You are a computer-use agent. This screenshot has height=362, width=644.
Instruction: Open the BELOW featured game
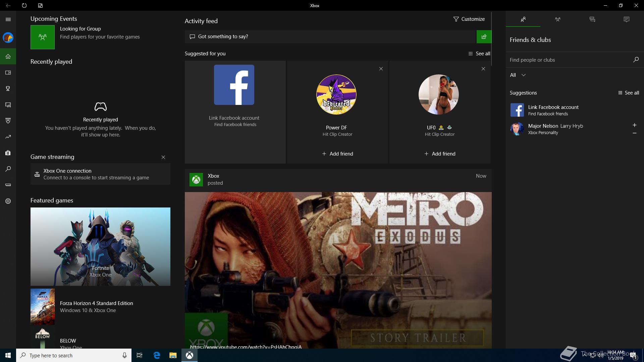100,338
